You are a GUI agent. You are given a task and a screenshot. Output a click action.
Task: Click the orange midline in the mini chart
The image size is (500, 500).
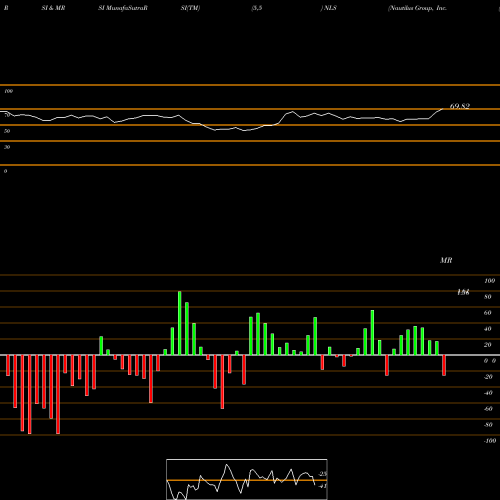point(247,480)
